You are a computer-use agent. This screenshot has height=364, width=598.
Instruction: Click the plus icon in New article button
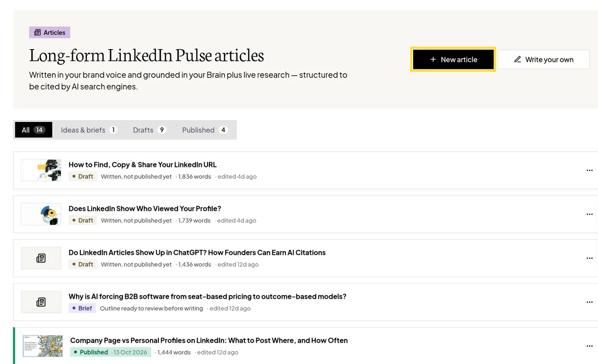click(433, 60)
